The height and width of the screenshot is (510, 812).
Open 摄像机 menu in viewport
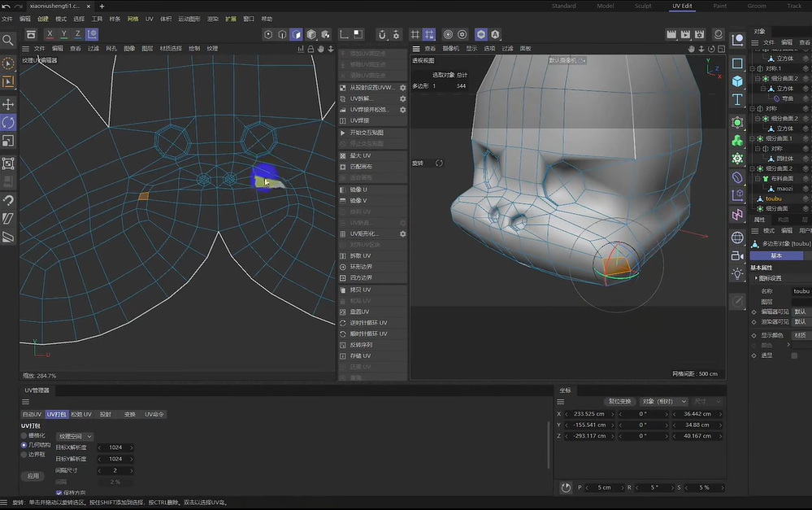click(x=450, y=48)
